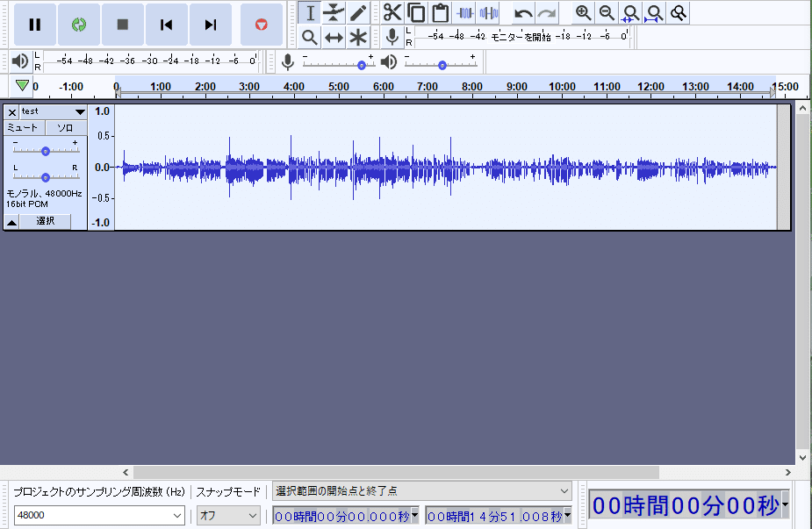Select the Draw pencil tool
The image size is (812, 529).
tap(358, 13)
